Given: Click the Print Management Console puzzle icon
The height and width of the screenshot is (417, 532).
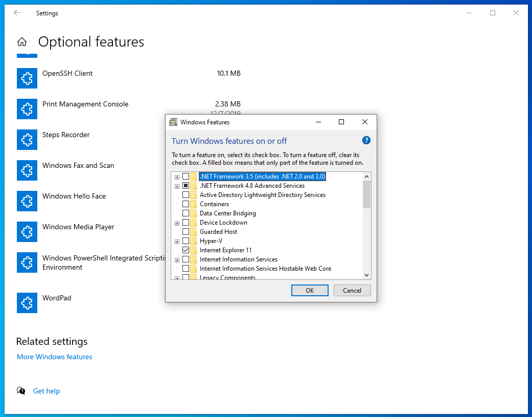Looking at the screenshot, I should 27,109.
